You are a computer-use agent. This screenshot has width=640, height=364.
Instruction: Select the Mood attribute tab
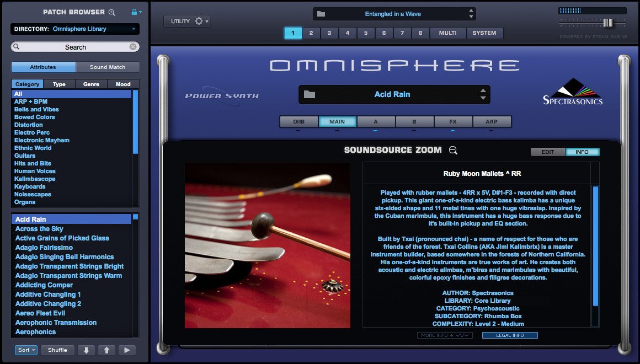click(x=123, y=84)
